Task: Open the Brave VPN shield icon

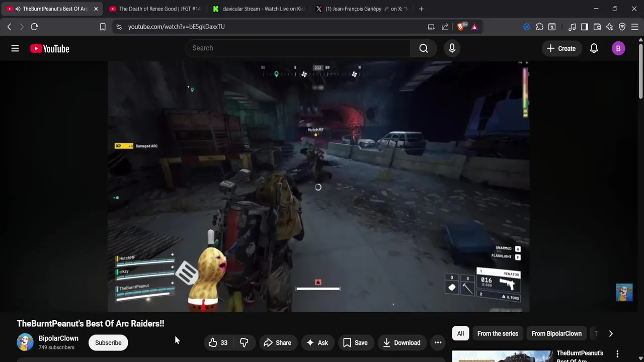Action: [x=622, y=27]
